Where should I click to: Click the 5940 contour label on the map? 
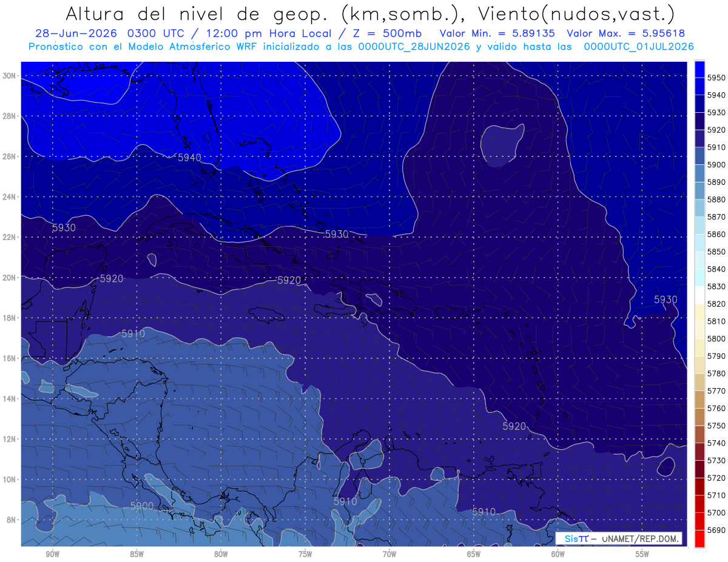[x=189, y=158]
